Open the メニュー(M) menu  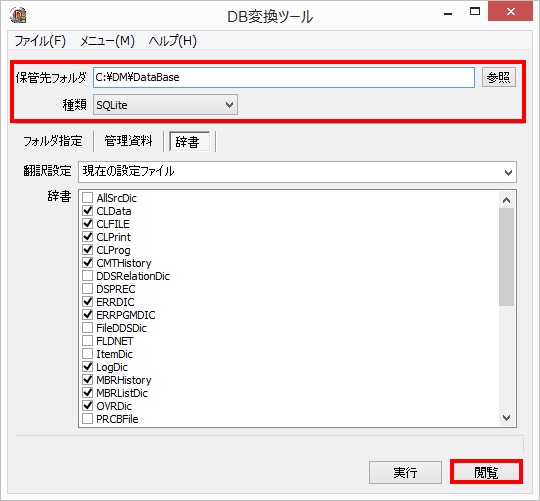[x=107, y=41]
